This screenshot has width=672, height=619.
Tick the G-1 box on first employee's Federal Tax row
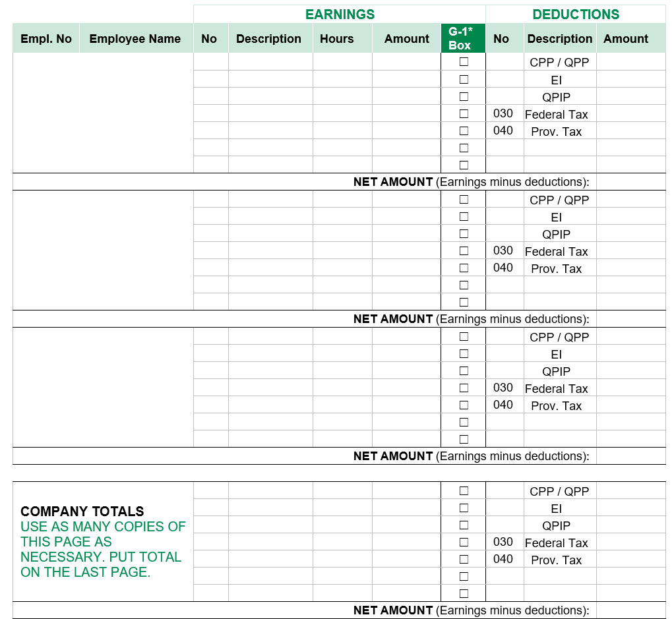tap(464, 113)
